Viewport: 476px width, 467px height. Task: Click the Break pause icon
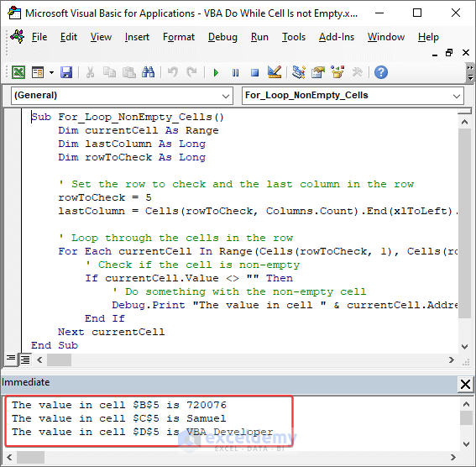(x=235, y=73)
